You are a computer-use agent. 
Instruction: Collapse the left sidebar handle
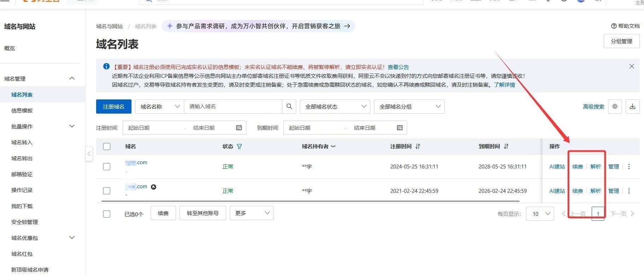[89, 154]
